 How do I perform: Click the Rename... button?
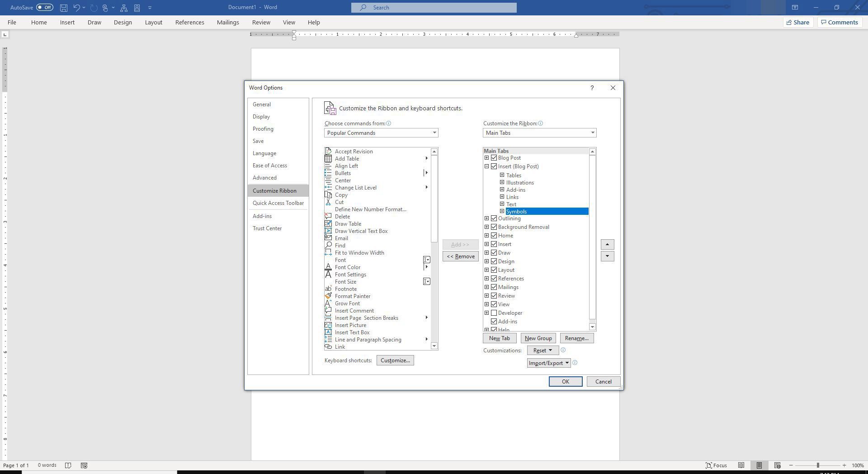(576, 338)
